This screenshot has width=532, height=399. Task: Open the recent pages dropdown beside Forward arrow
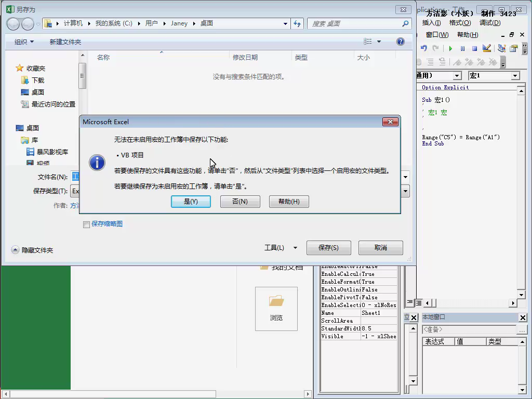pyautogui.click(x=38, y=24)
